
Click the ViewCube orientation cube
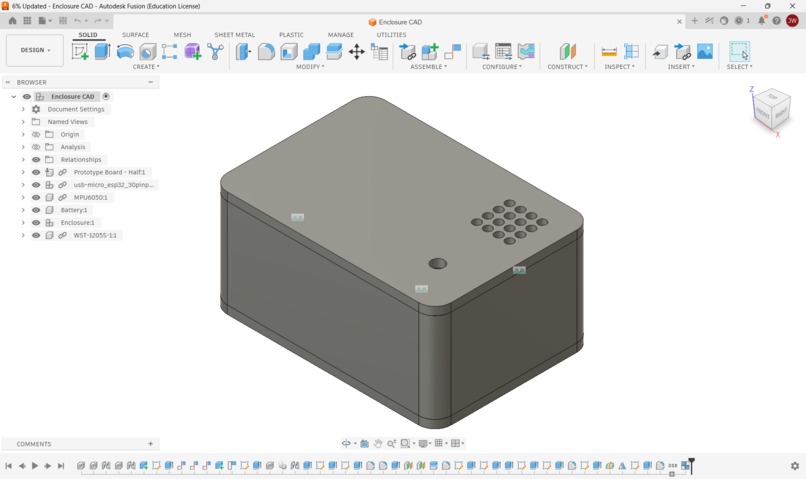(x=771, y=108)
